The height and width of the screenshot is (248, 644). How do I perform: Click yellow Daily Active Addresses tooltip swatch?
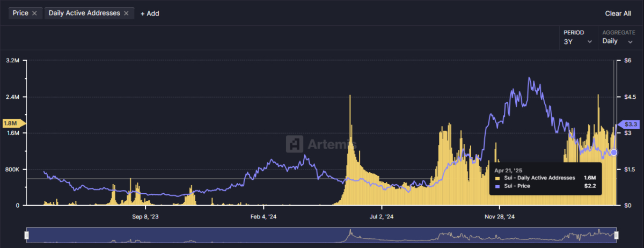tap(497, 178)
